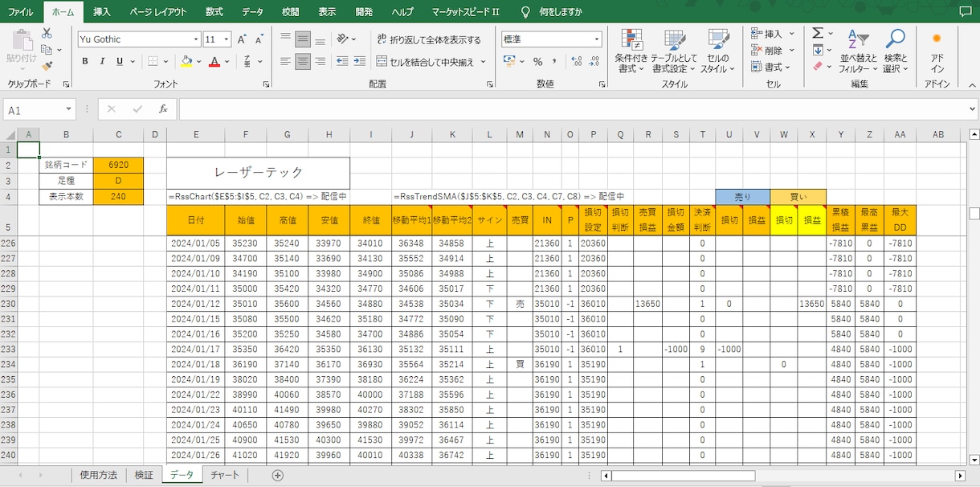980x487 pixels.
Task: Click the comments icon at top right
Action: (x=965, y=12)
